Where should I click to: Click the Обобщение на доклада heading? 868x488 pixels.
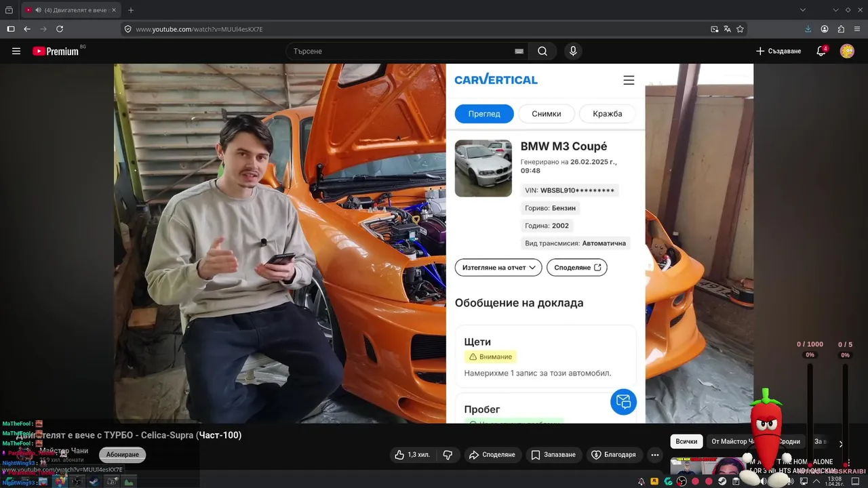(x=519, y=303)
